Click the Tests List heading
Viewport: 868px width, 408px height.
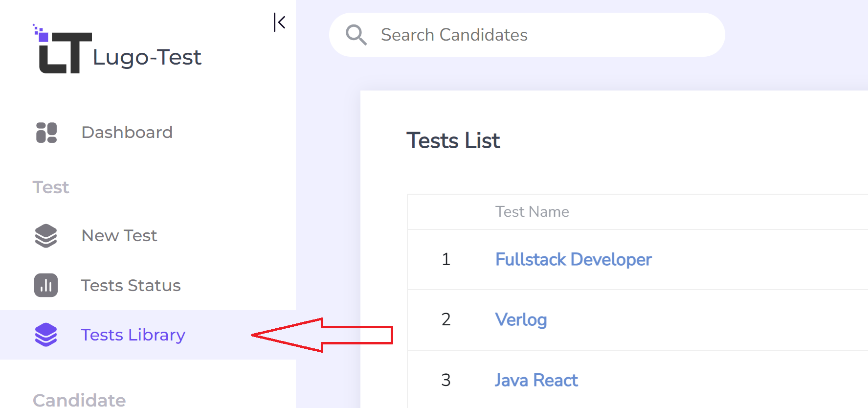453,141
